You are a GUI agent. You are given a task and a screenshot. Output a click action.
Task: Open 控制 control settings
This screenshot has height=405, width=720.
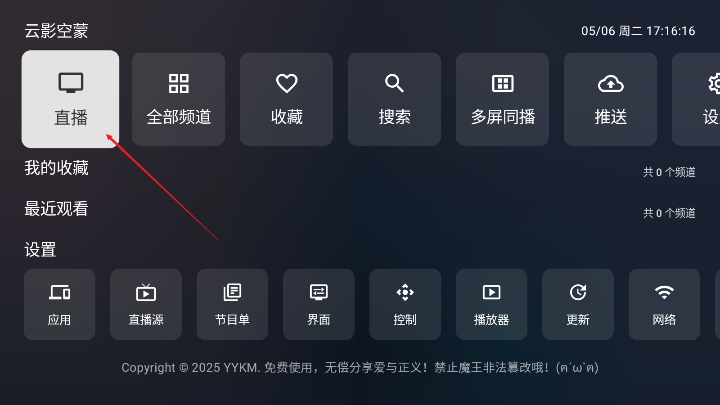point(405,304)
